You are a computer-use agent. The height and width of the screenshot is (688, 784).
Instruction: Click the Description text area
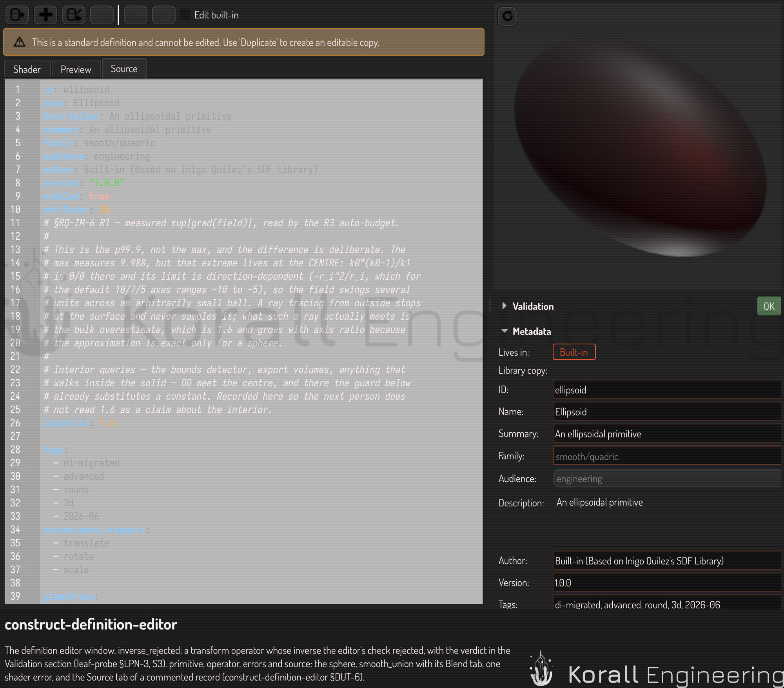(x=667, y=520)
